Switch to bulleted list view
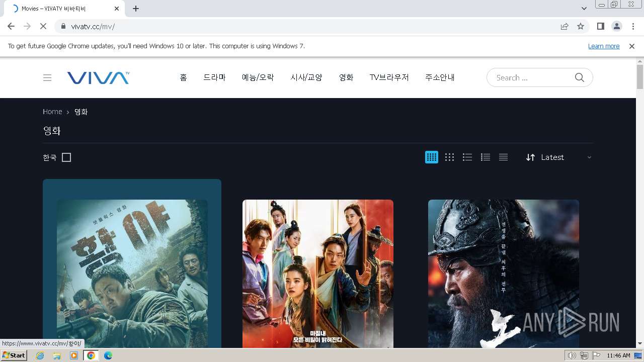 (x=467, y=157)
